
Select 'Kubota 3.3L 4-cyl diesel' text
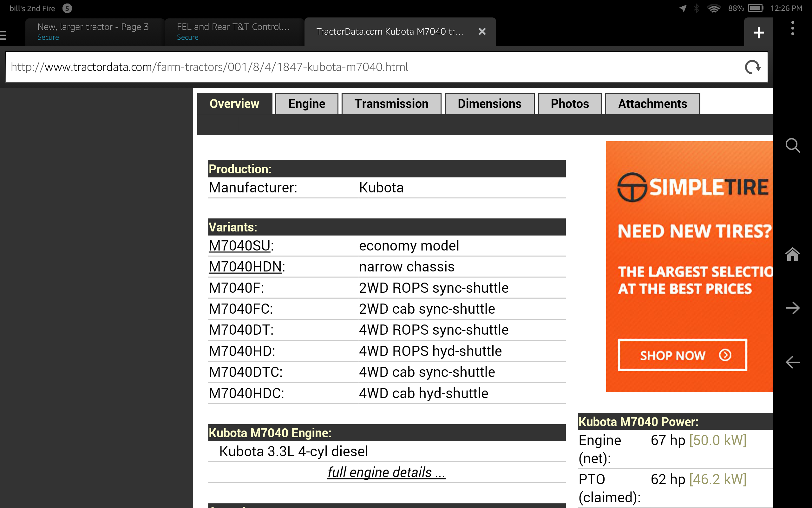coord(294,451)
